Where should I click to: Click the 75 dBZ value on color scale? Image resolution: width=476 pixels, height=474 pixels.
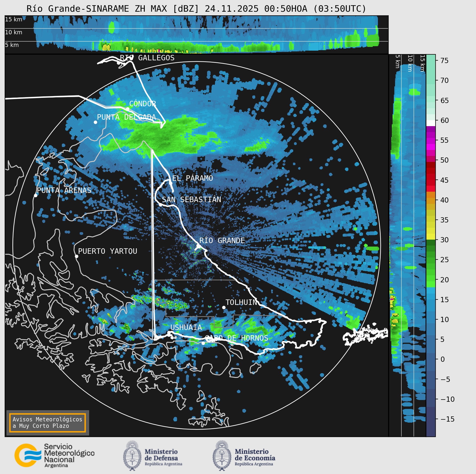444,61
